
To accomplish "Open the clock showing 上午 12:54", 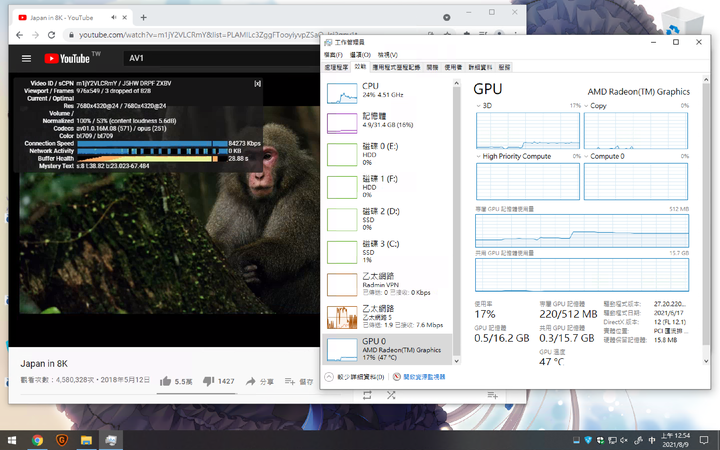I will [675, 440].
